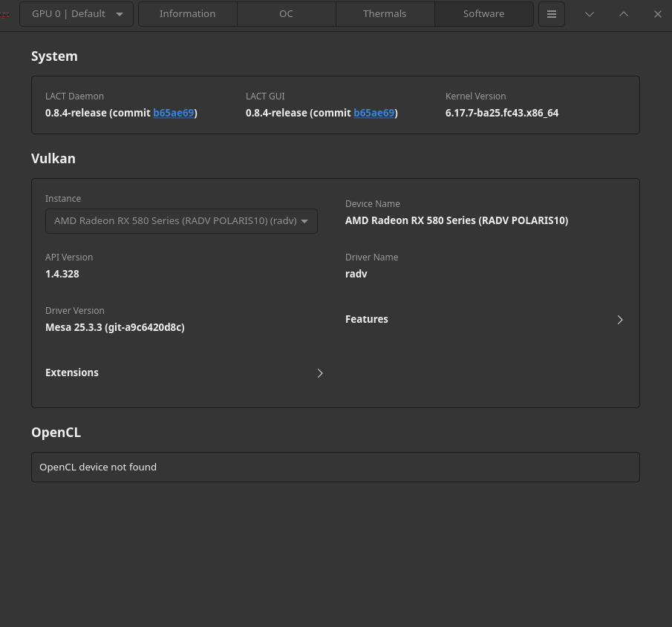Switch to the Information tab

187,14
